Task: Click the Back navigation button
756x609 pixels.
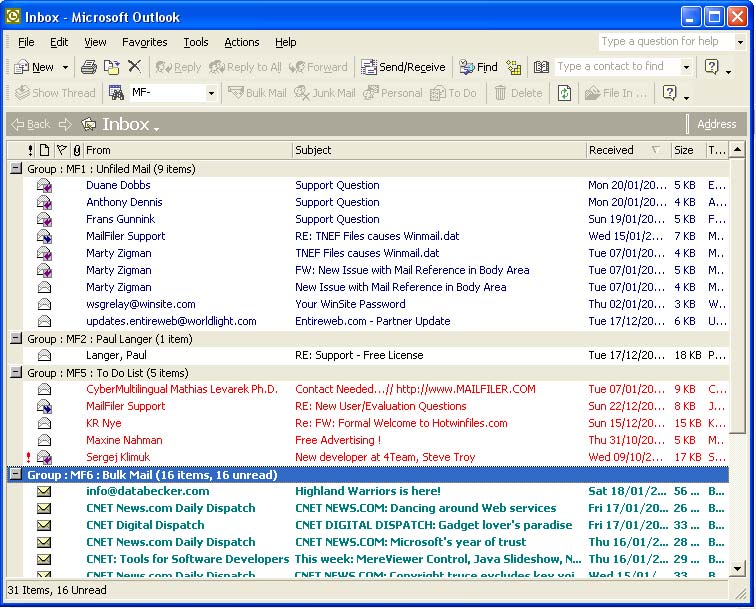Action: tap(30, 124)
